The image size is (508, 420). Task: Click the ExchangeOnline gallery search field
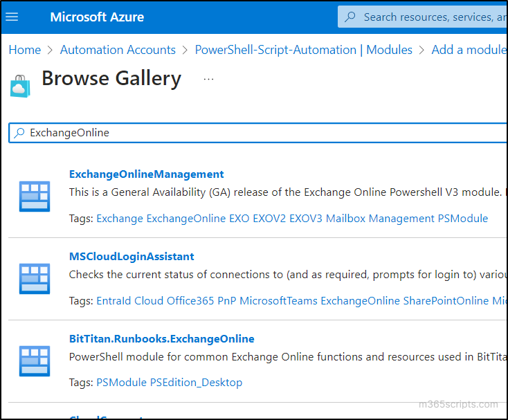point(263,133)
